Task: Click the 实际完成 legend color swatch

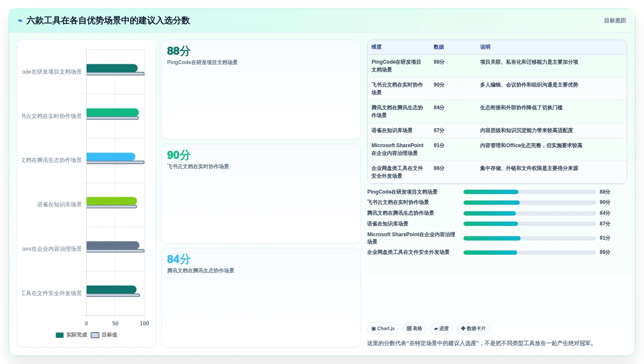Action: [x=60, y=335]
